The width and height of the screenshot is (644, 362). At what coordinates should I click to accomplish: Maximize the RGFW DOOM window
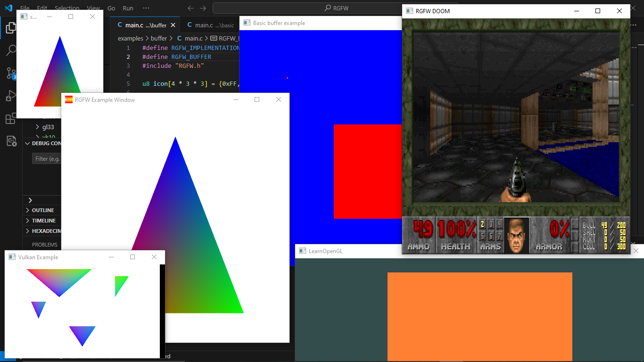coord(598,11)
